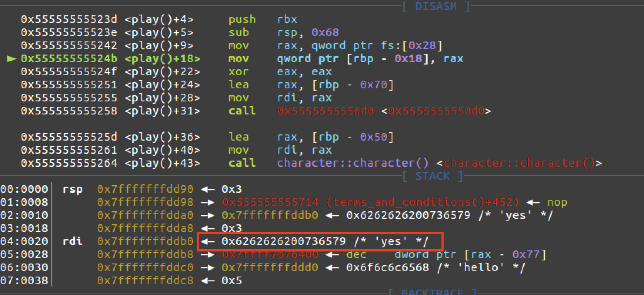Click 'dec dword ptr [rax - 0x77]' text
The image size is (644, 295).
pos(446,254)
